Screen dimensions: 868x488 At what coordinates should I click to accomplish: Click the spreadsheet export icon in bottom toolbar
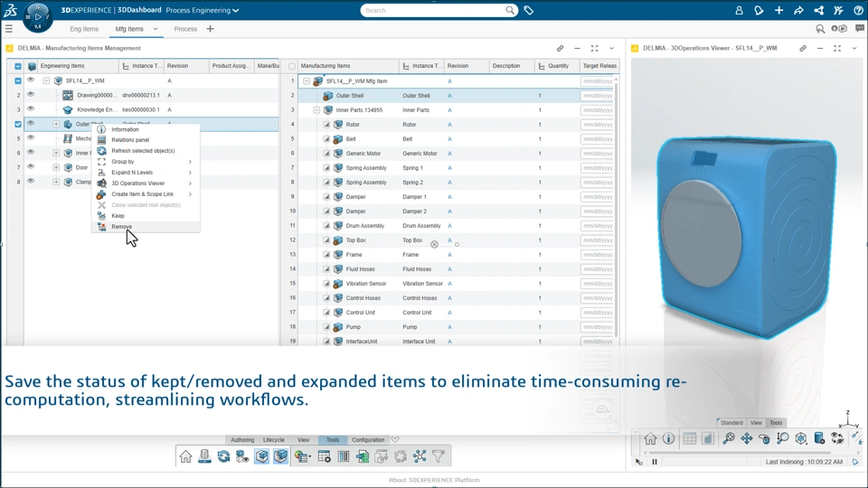tap(363, 456)
